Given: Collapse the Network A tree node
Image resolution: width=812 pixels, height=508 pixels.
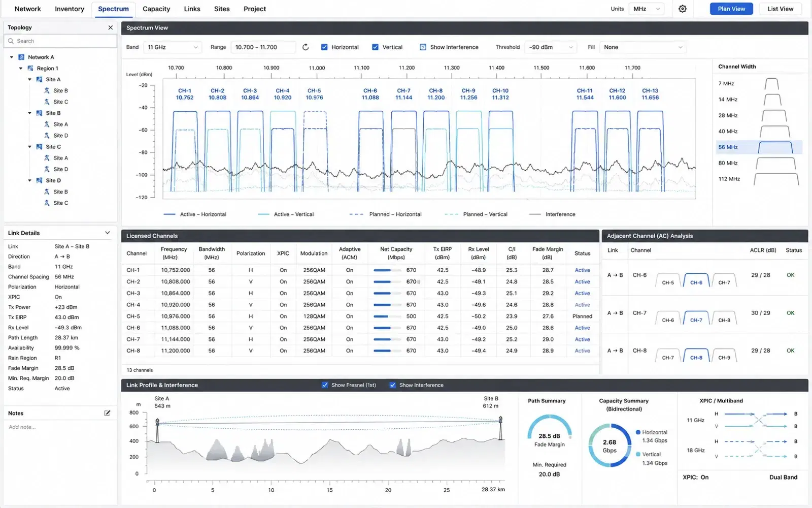Looking at the screenshot, I should (12, 57).
